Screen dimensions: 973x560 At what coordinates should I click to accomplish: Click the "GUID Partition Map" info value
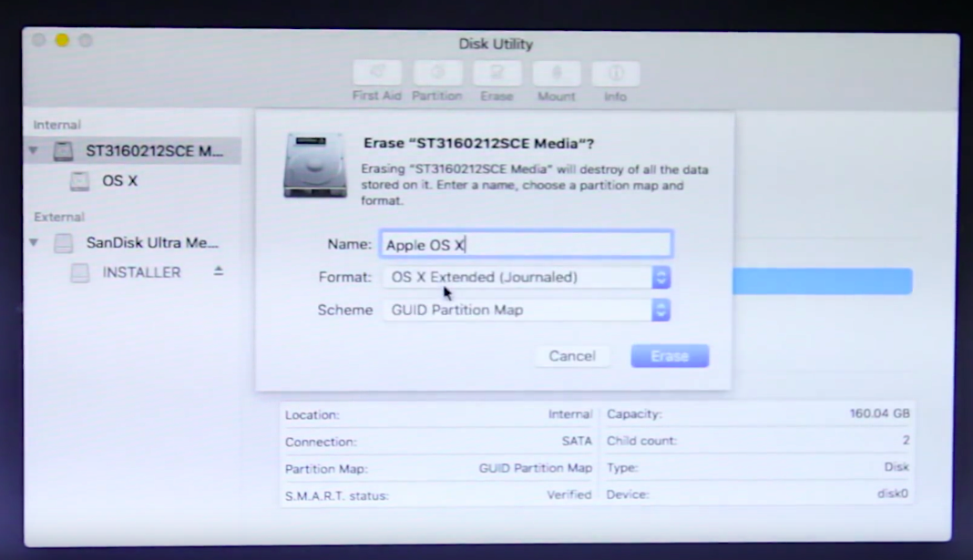tap(535, 468)
